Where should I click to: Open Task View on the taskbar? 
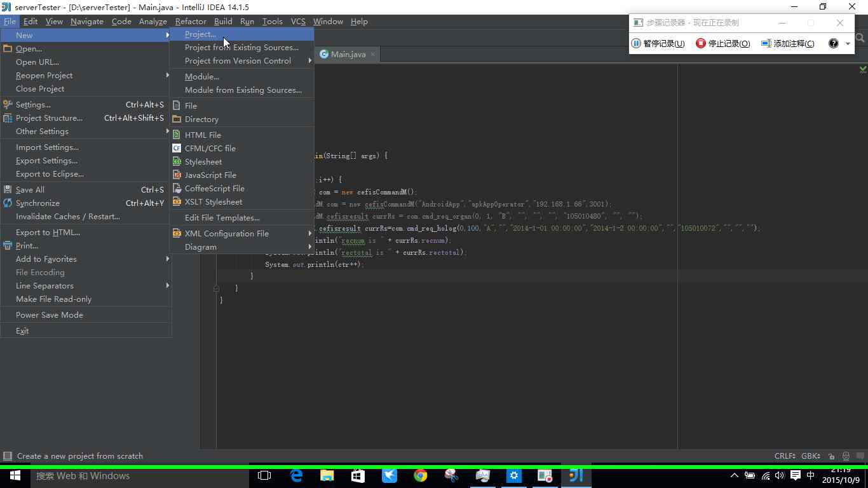[264, 476]
